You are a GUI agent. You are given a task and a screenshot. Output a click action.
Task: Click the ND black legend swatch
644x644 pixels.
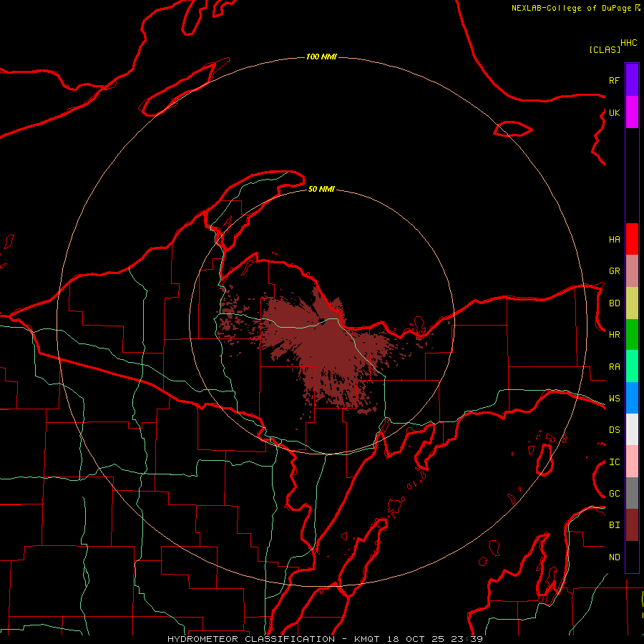point(632,557)
